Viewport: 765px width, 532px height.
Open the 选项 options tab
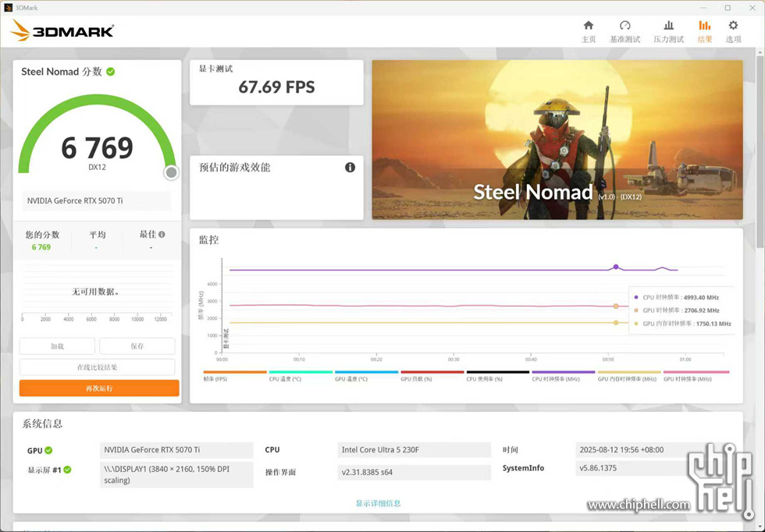click(x=733, y=32)
